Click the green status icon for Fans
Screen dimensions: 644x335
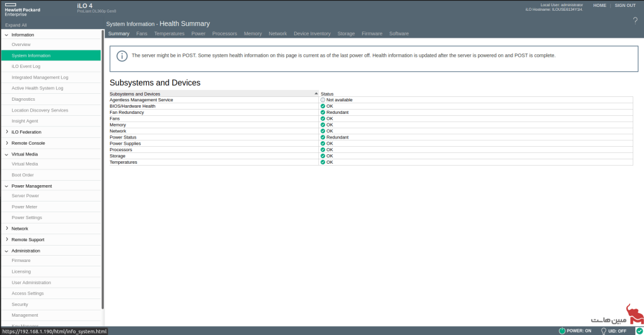click(323, 118)
